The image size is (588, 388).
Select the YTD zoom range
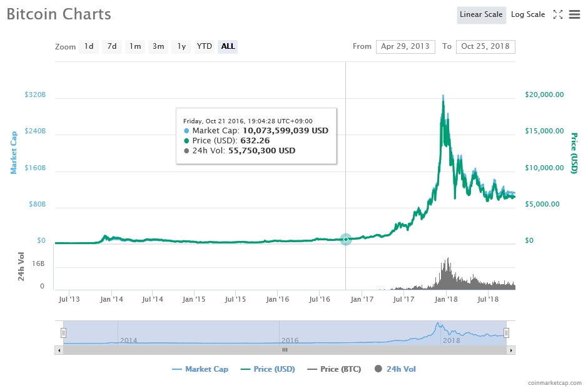tap(204, 46)
